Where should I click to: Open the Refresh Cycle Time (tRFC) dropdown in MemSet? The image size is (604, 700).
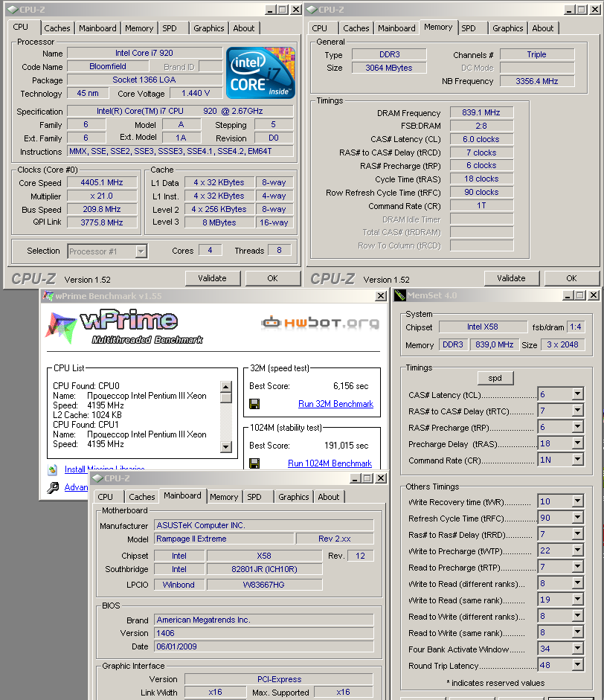(578, 518)
